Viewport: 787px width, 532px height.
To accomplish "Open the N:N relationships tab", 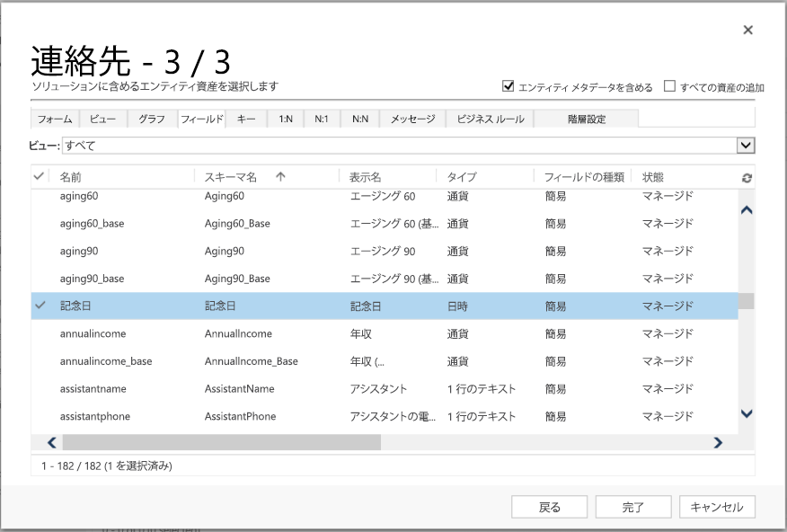I will pos(360,119).
